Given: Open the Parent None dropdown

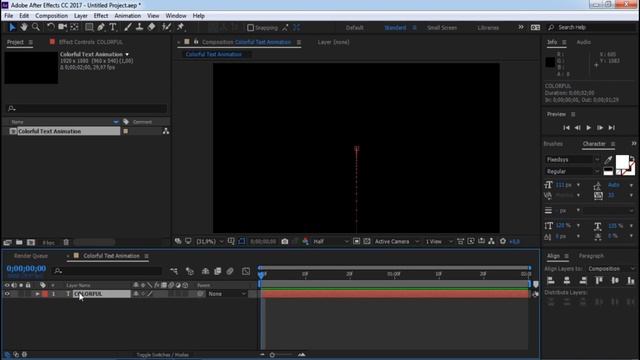Looking at the screenshot, I should click(227, 294).
